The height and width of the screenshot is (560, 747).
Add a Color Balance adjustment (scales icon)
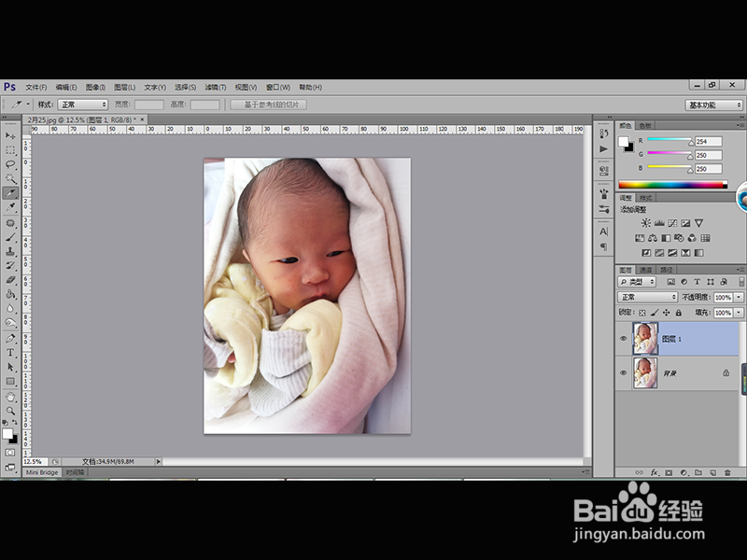coord(653,238)
